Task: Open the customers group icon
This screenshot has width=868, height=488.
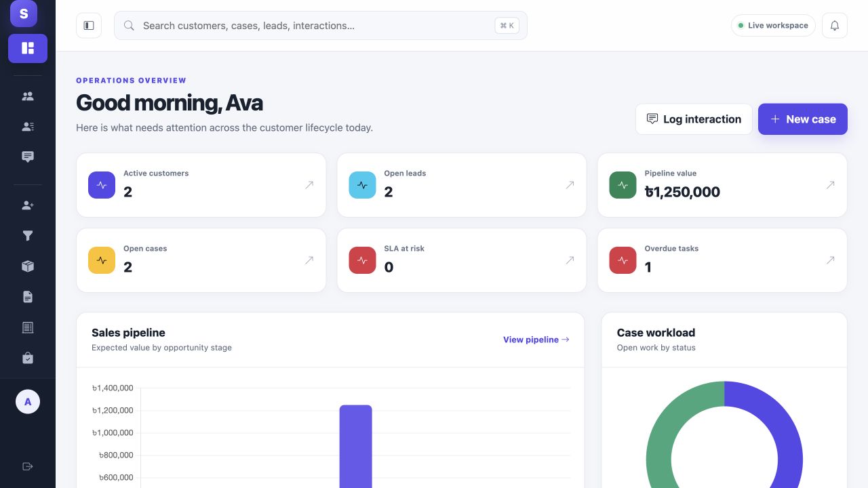Action: pyautogui.click(x=28, y=96)
